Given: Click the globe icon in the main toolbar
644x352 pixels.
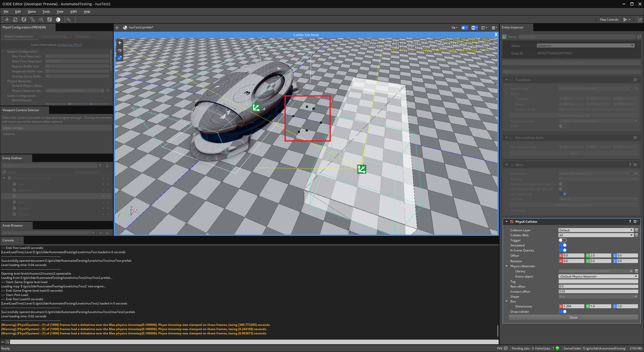Looking at the screenshot, I should coord(58,19).
